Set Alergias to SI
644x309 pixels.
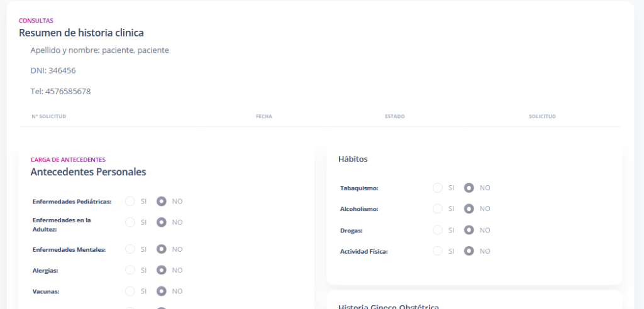tap(130, 270)
